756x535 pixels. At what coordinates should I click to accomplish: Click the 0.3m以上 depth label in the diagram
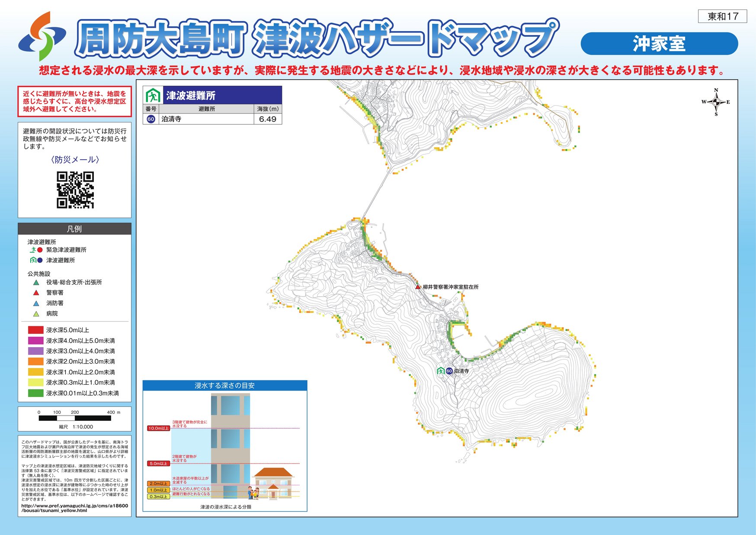point(158,497)
